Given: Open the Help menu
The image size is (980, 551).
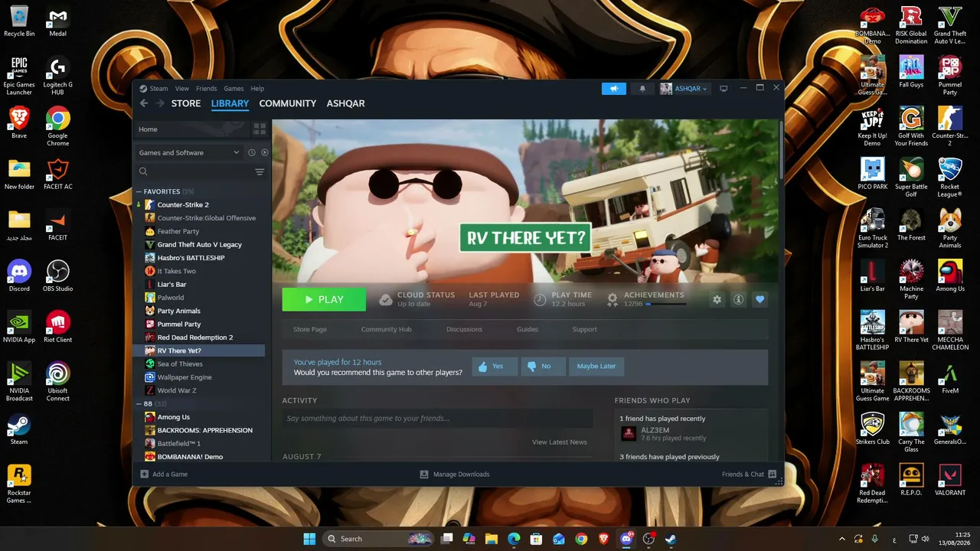Looking at the screenshot, I should click(257, 89).
